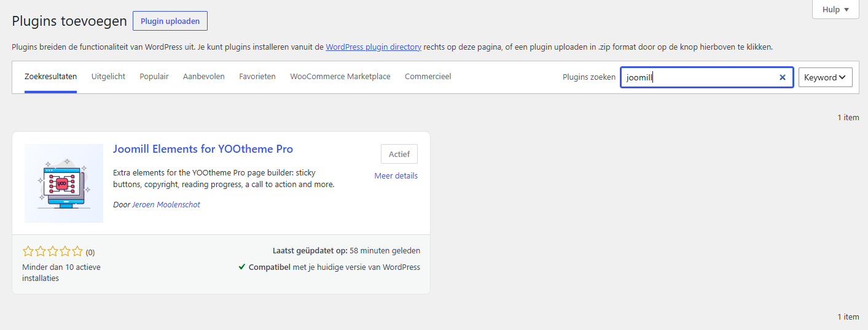Click the green compatibility checkmark icon

pyautogui.click(x=242, y=267)
